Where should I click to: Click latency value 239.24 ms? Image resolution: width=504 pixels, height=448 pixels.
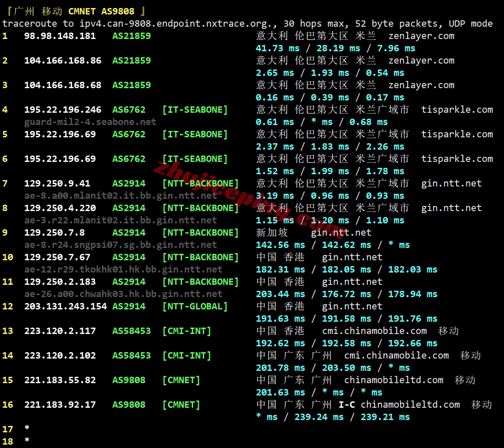click(x=319, y=417)
